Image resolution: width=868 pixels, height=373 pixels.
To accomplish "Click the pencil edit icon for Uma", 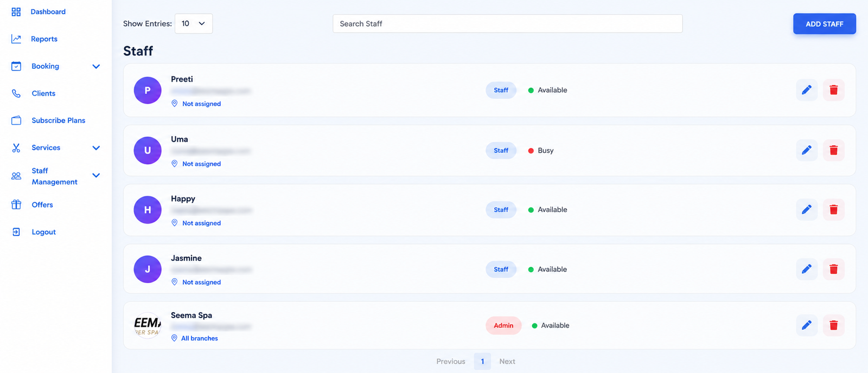I will (807, 150).
